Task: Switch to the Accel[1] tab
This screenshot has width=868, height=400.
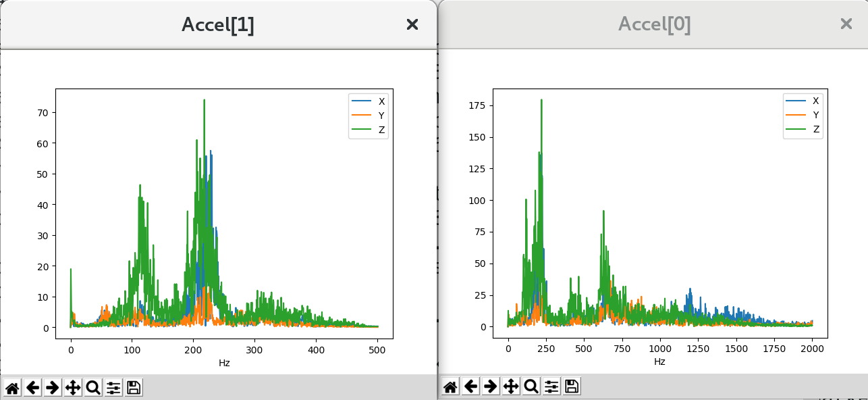Action: 217,25
